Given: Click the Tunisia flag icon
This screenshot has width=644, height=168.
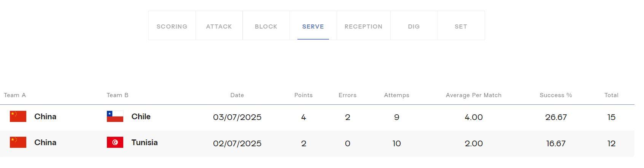Looking at the screenshot, I should click(115, 142).
